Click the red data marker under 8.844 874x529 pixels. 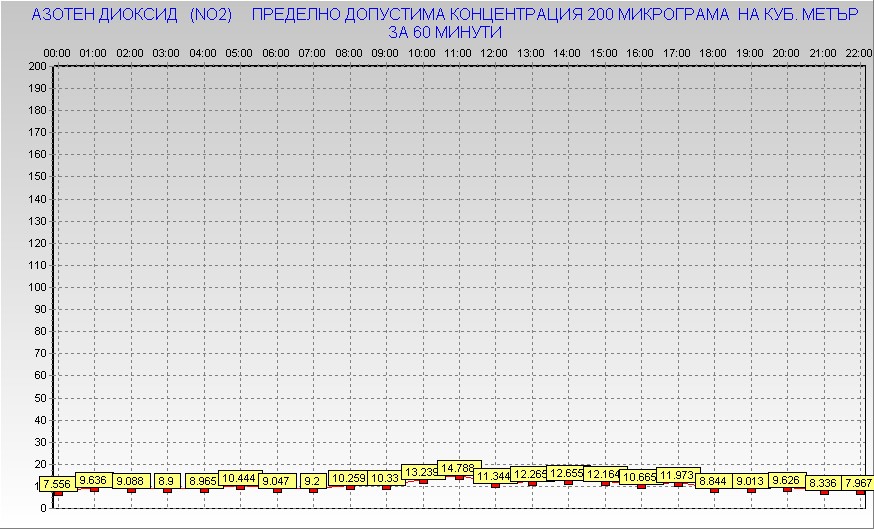click(x=714, y=489)
